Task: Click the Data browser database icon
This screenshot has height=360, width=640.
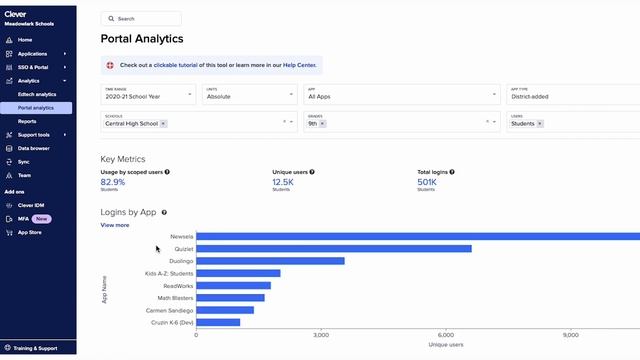Action: coord(9,148)
